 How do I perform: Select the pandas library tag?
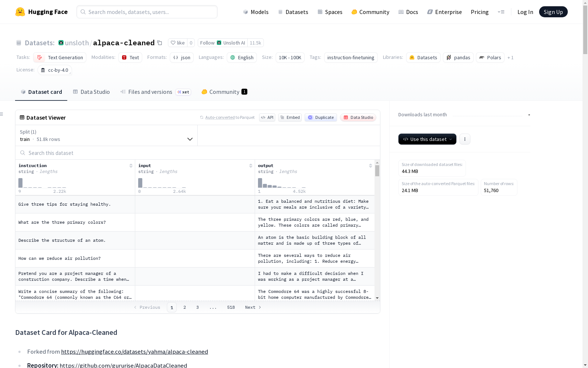click(x=458, y=57)
